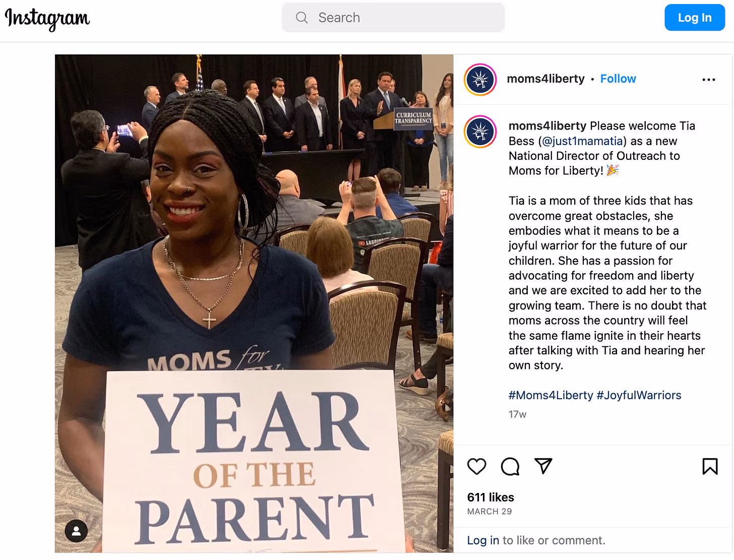The height and width of the screenshot is (560, 734).
Task: Focus the Search input field
Action: (x=393, y=18)
